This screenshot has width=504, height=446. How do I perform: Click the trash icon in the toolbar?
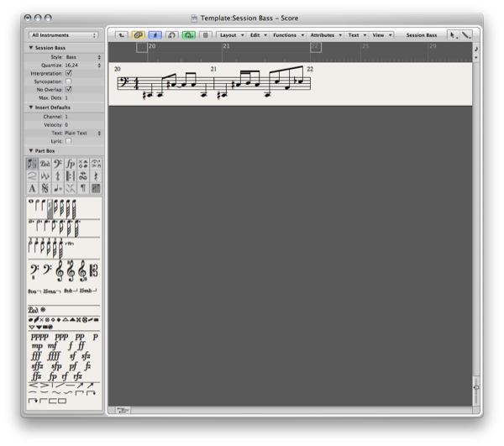coord(205,35)
